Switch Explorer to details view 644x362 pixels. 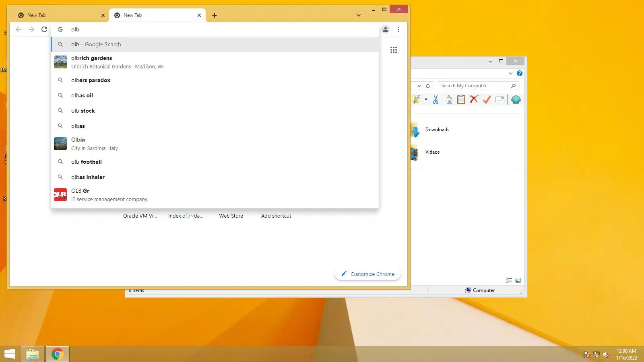pos(509,280)
